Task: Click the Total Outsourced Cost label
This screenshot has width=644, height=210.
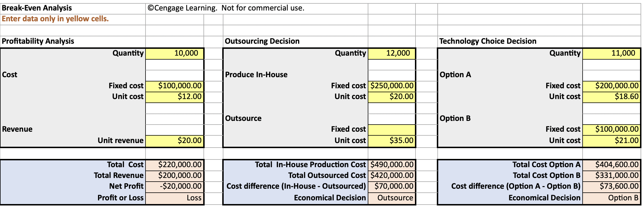Action: [327, 176]
